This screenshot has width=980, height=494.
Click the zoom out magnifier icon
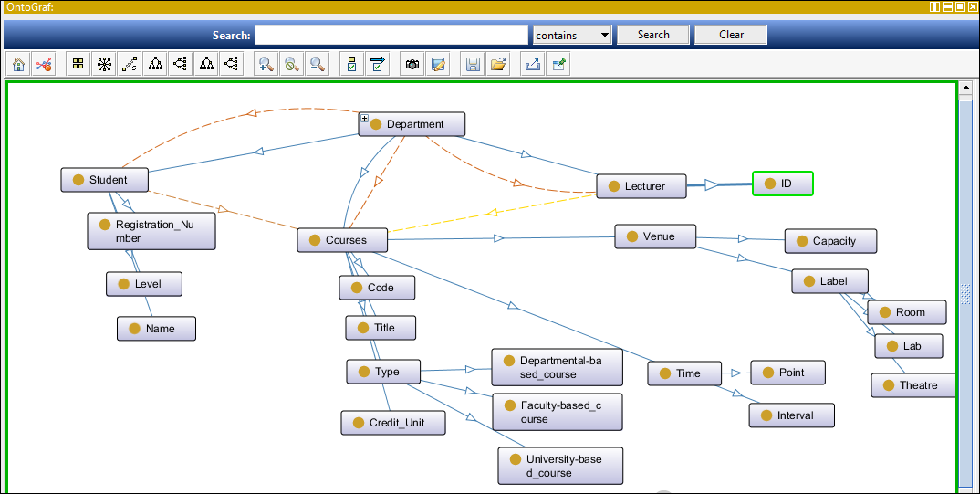[318, 64]
